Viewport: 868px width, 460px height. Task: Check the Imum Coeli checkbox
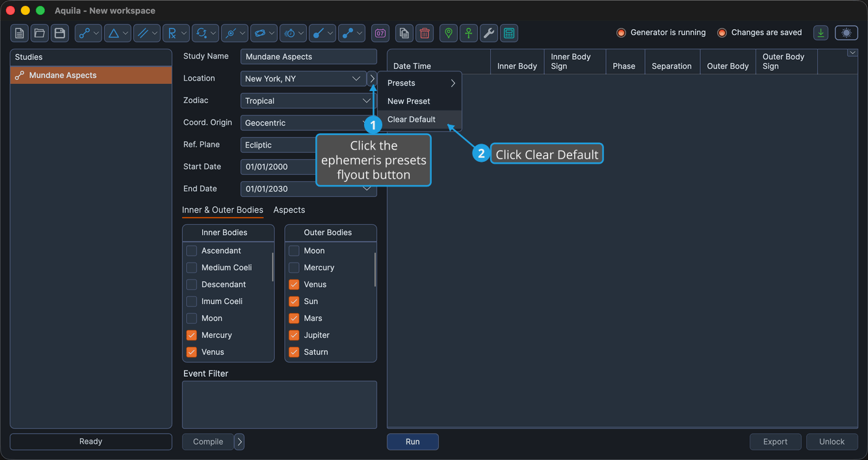[x=192, y=301]
